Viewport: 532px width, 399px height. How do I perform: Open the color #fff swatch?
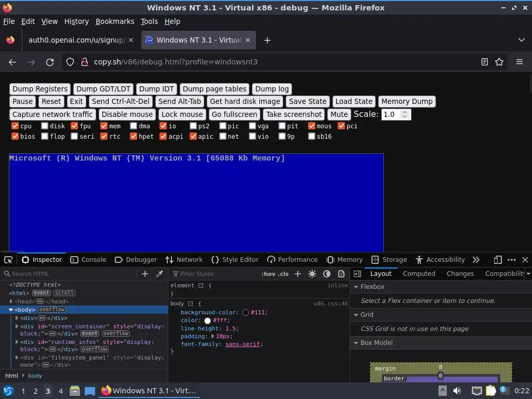pos(208,321)
